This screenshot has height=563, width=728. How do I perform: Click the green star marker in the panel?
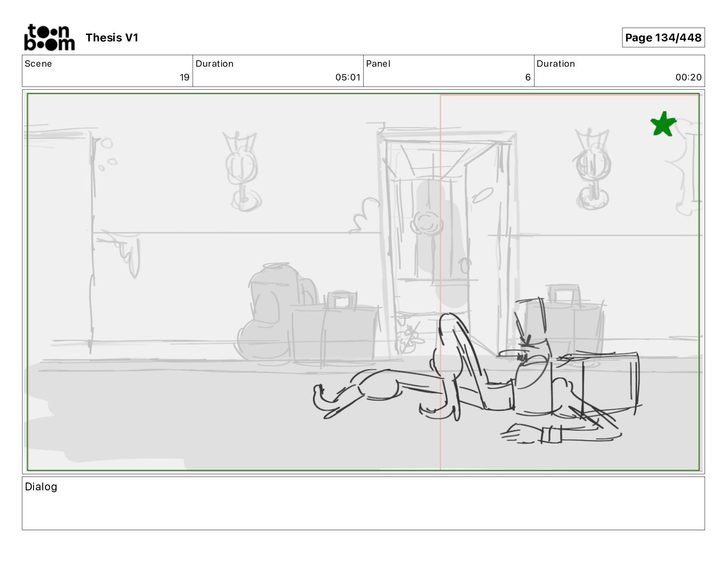(663, 124)
